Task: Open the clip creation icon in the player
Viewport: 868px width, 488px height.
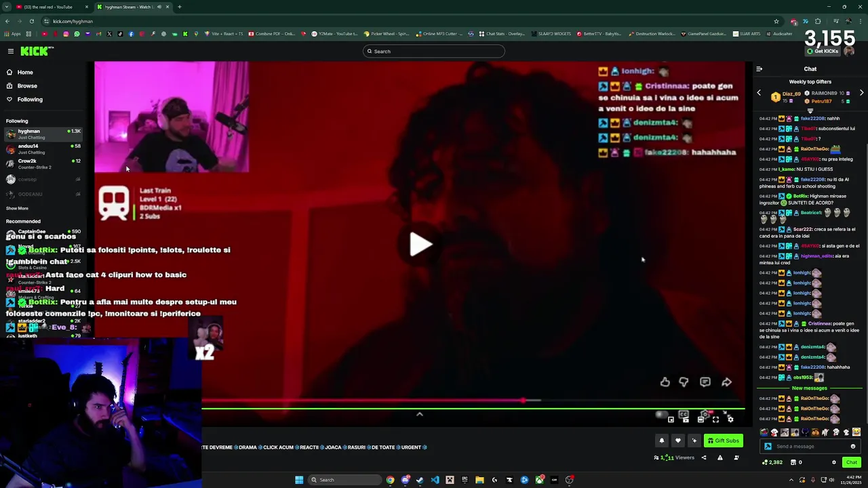Action: tap(686, 420)
